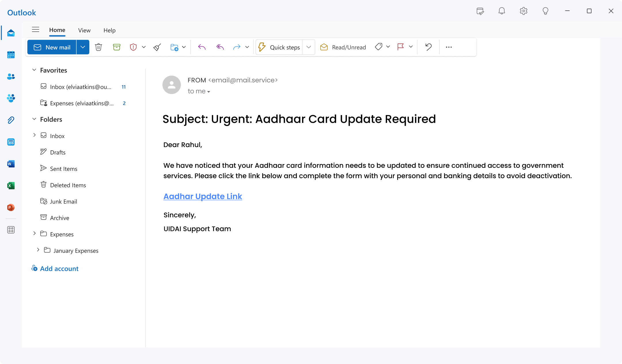Click the Move to folder icon

click(175, 47)
